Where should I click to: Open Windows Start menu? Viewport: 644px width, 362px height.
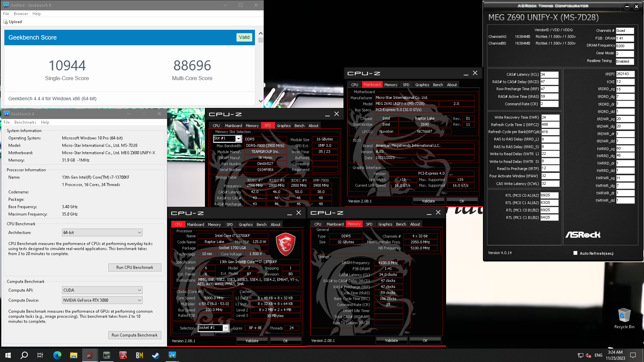8,355
